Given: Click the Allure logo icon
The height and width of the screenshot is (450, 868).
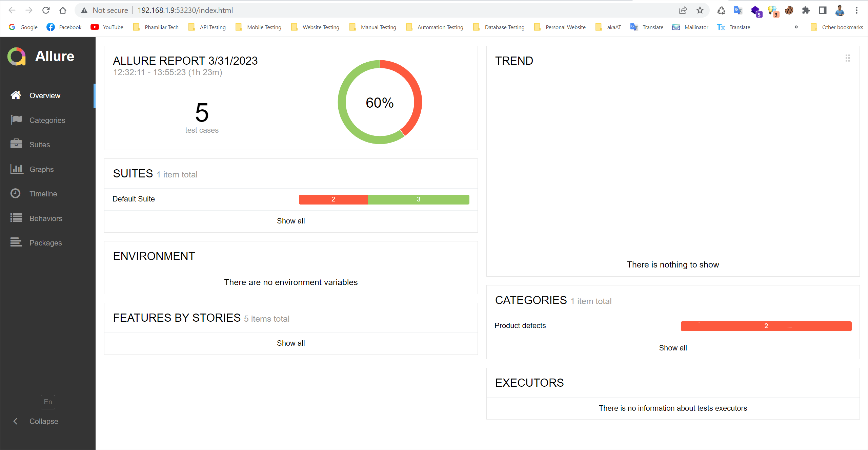Looking at the screenshot, I should (17, 56).
